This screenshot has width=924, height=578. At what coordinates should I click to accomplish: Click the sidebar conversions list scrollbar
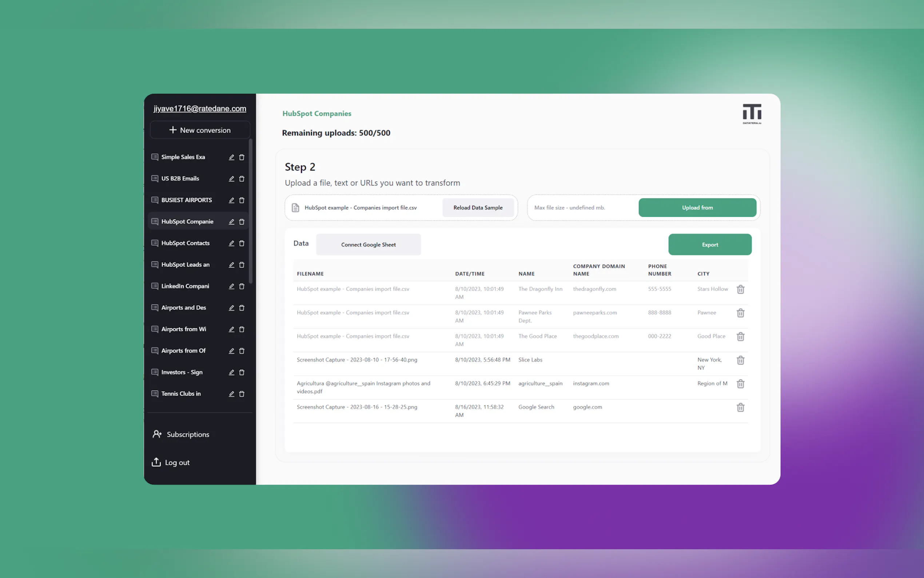[x=251, y=211]
